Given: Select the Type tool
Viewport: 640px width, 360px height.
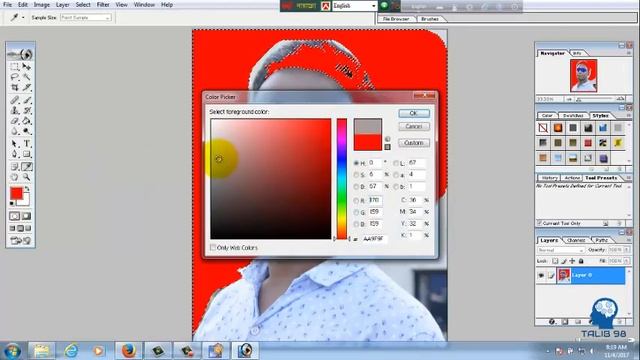Looking at the screenshot, I should 27,144.
